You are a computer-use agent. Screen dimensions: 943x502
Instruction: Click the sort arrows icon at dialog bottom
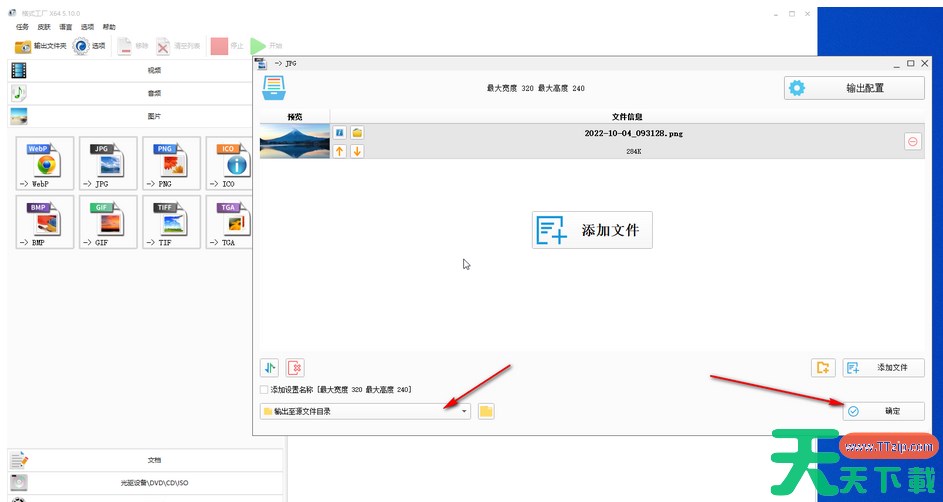[269, 367]
